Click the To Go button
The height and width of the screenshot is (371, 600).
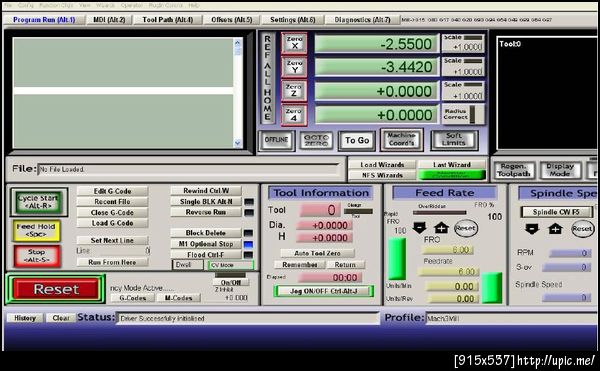(357, 140)
